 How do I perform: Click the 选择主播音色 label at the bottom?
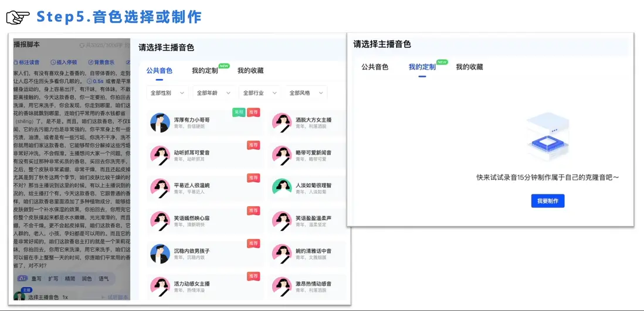pyautogui.click(x=43, y=297)
